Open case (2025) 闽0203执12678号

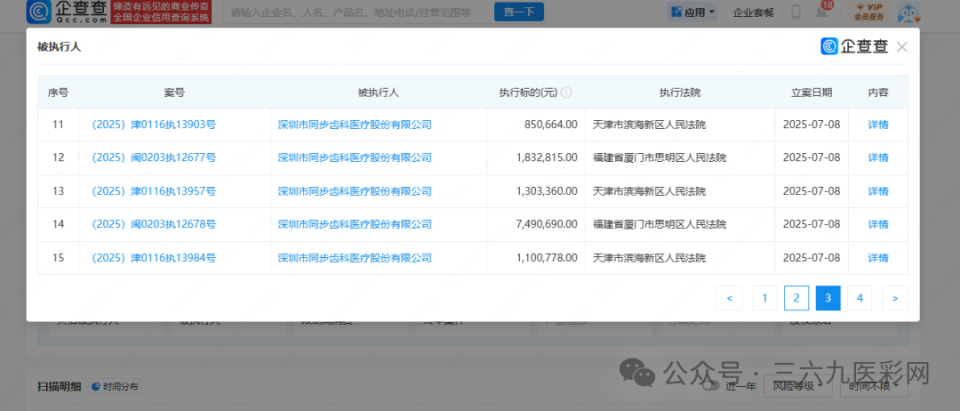pyautogui.click(x=154, y=224)
